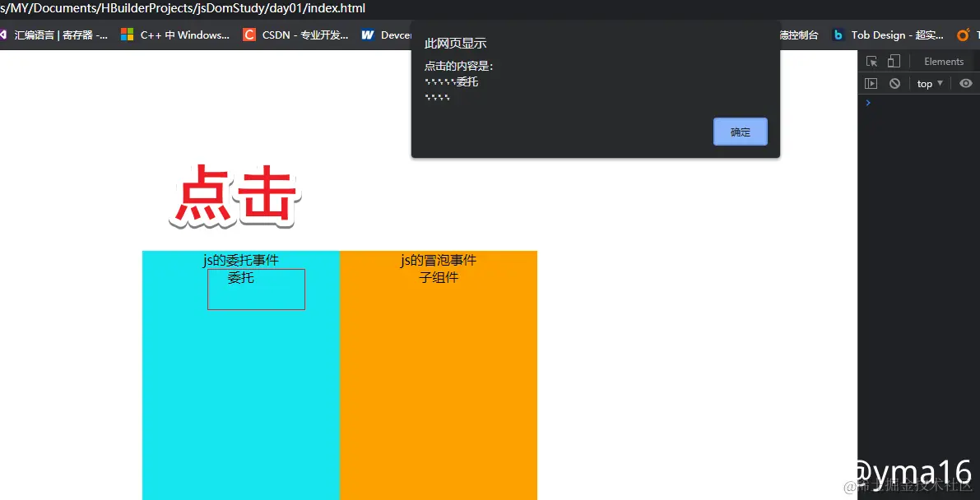Open C++ 中 Windows bookmark
This screenshot has width=980, height=500.
175,35
